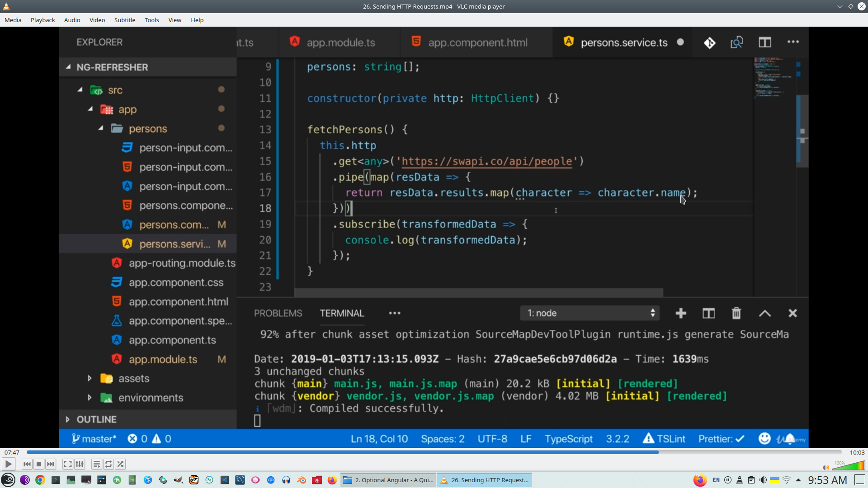Skip to next media track
Image resolution: width=868 pixels, height=488 pixels.
[x=51, y=464]
